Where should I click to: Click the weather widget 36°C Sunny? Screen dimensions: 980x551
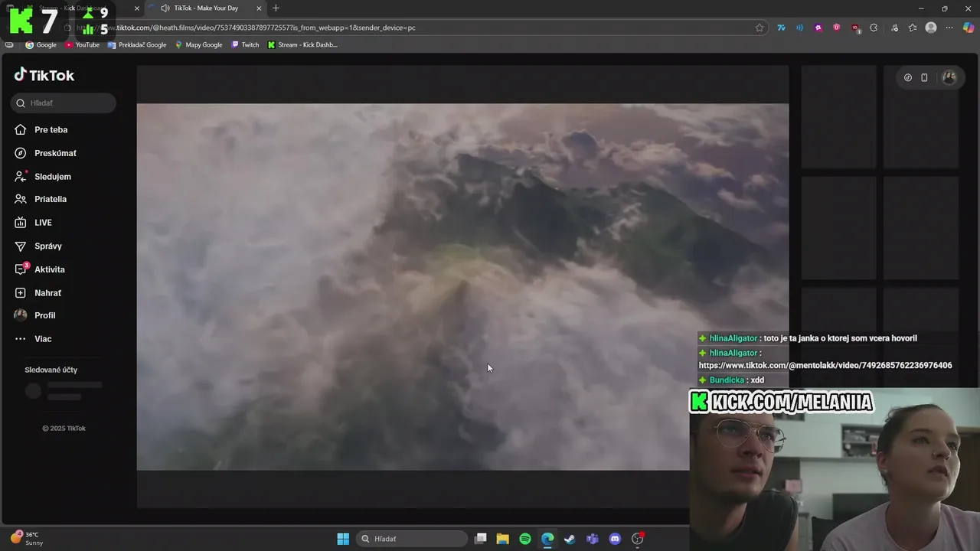pyautogui.click(x=27, y=539)
